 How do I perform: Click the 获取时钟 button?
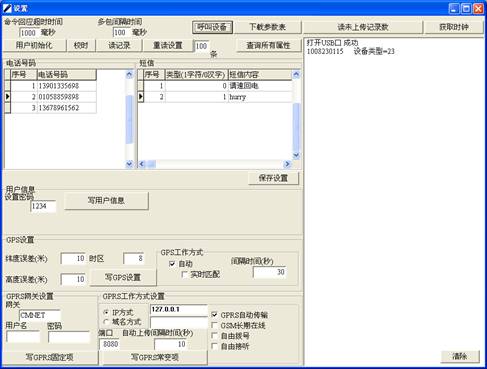454,27
